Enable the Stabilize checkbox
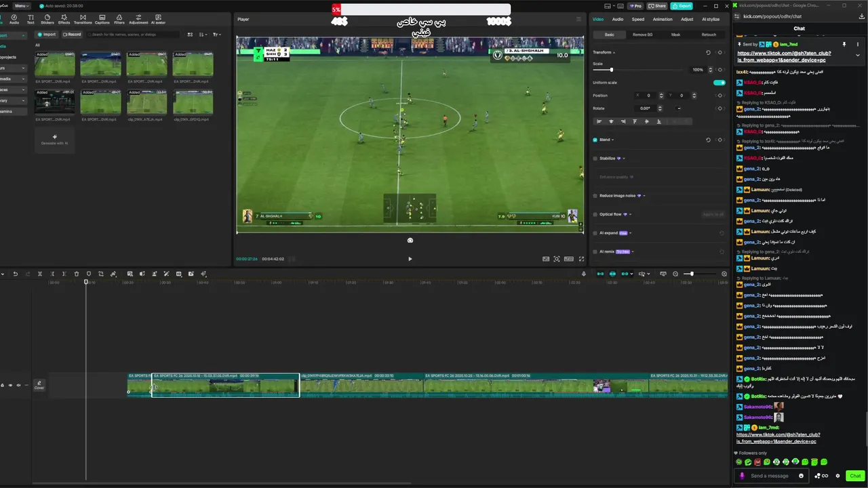This screenshot has width=868, height=488. (595, 159)
